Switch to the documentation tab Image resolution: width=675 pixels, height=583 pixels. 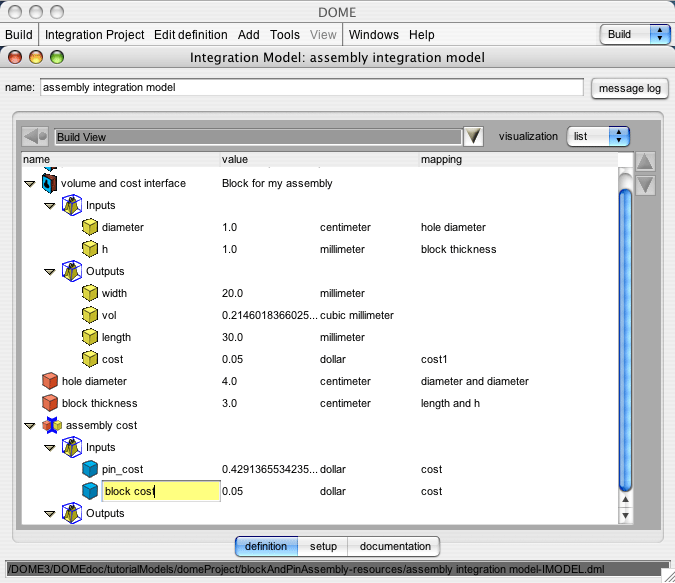coord(395,546)
